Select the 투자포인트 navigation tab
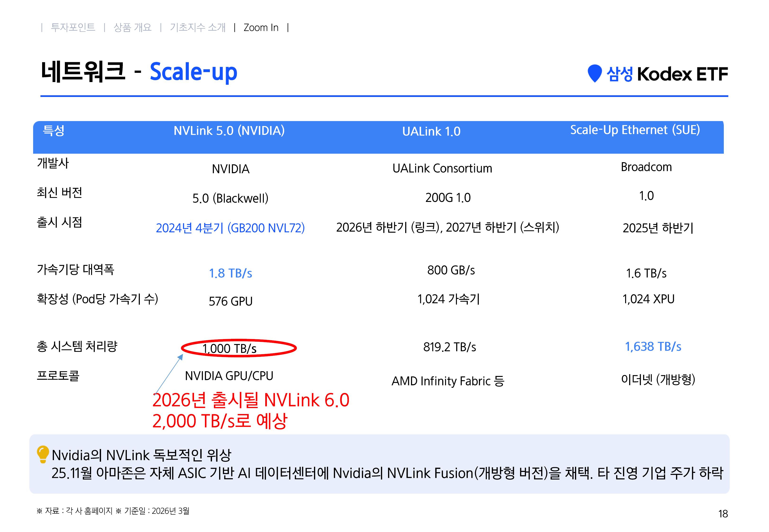Viewport: 769px width, 532px height. click(73, 27)
